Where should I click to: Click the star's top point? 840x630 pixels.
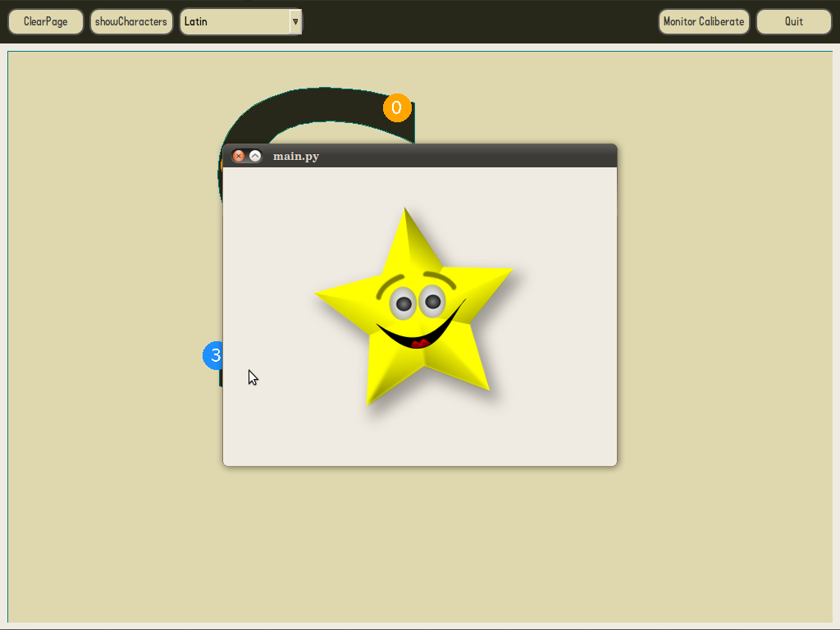pos(405,220)
